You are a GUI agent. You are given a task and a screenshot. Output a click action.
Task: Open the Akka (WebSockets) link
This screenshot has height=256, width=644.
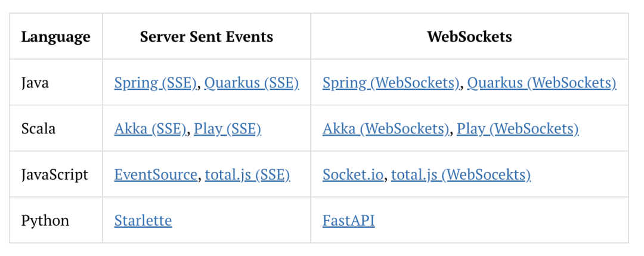pyautogui.click(x=386, y=129)
